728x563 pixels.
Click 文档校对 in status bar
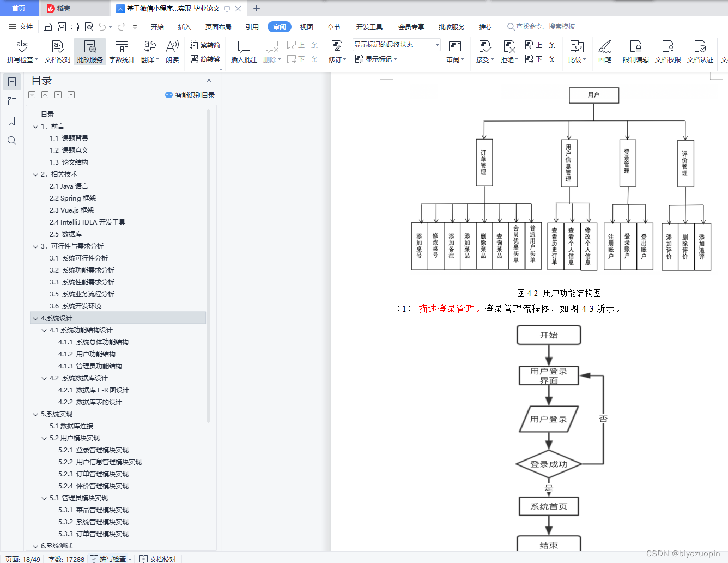[158, 559]
